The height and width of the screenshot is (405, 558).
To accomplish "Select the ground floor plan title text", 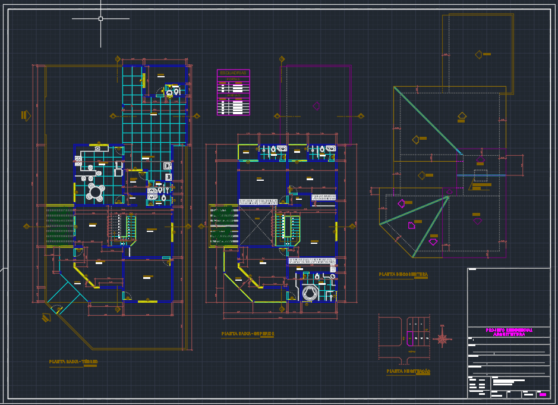I will click(x=73, y=362).
